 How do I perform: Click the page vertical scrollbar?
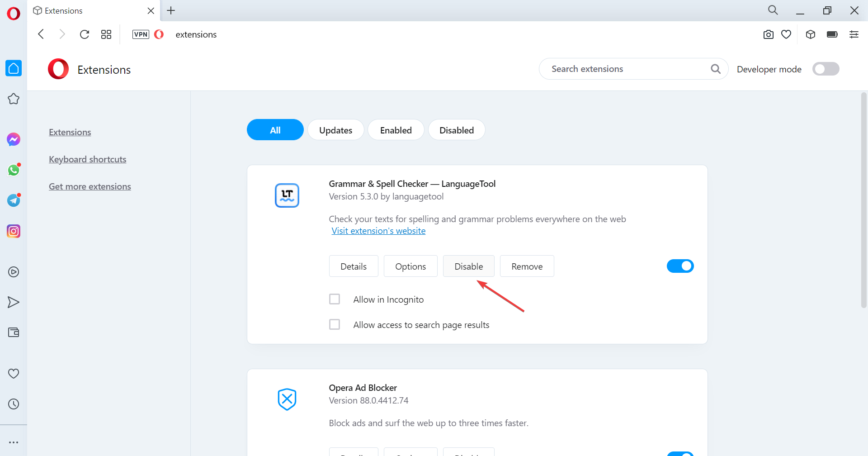864,200
